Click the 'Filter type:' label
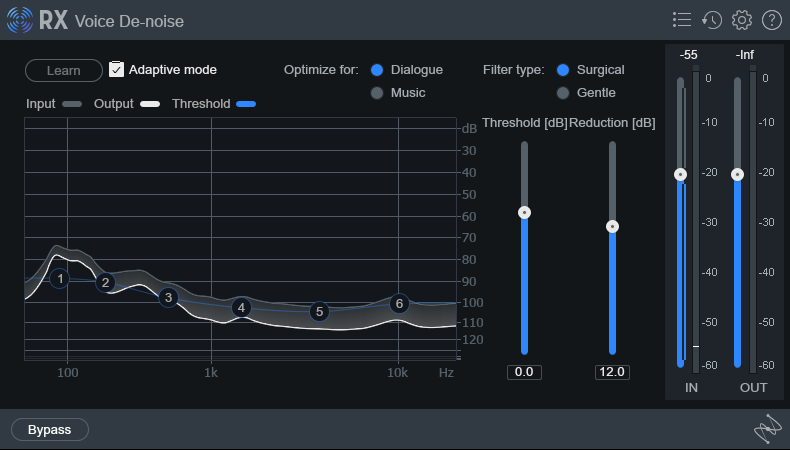The width and height of the screenshot is (790, 450). 513,70
